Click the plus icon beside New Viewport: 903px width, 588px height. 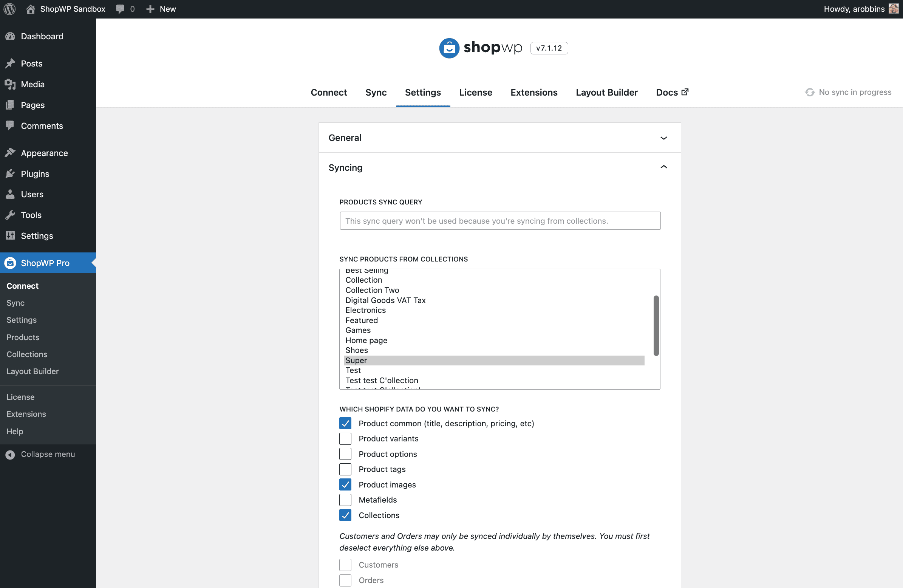[150, 9]
